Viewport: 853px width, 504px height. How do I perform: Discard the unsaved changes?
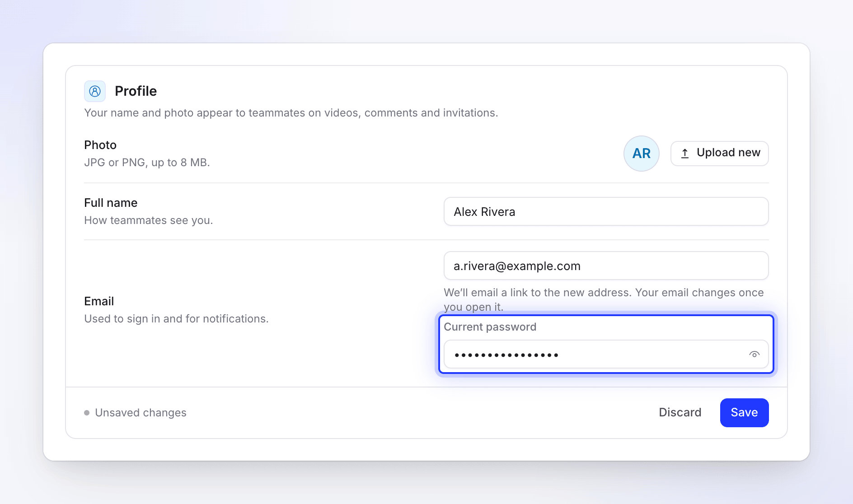click(680, 413)
